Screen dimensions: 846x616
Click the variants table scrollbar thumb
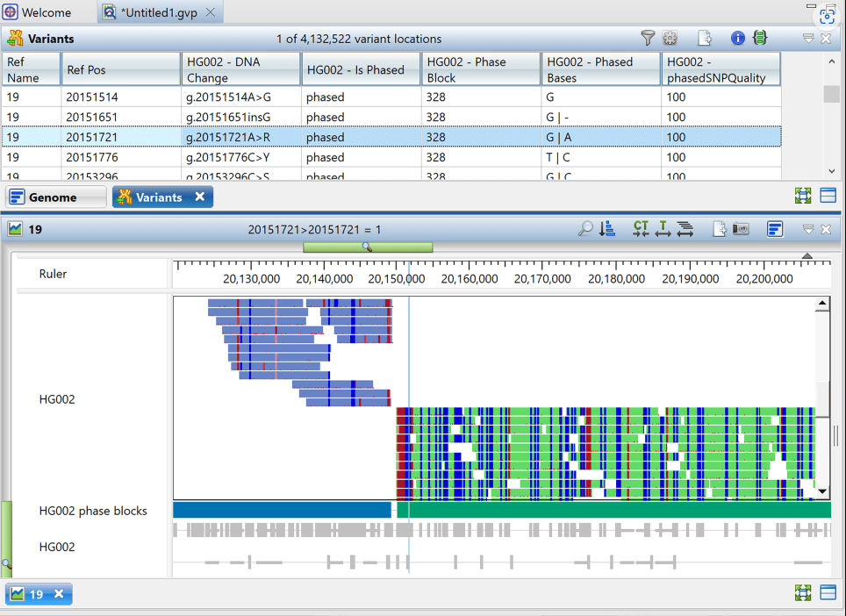(831, 93)
